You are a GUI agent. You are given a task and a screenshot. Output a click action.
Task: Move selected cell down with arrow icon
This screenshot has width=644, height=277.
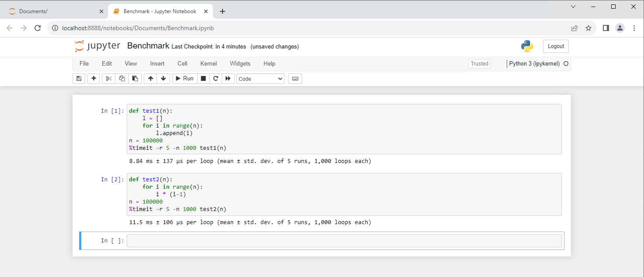click(164, 79)
